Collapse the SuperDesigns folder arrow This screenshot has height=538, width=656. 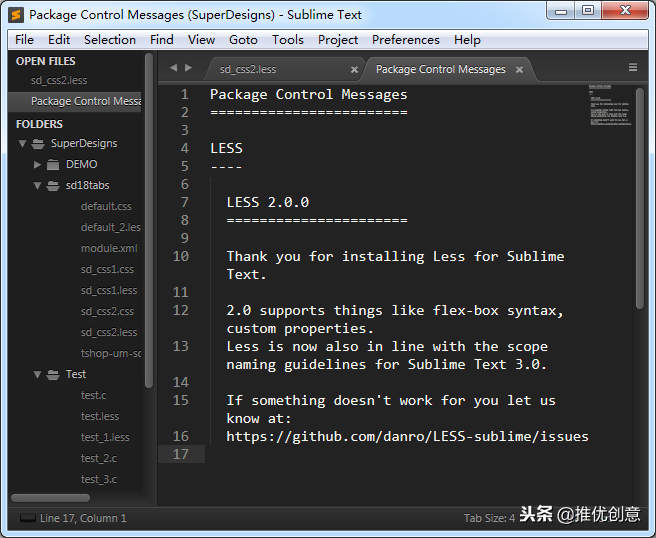pos(23,143)
